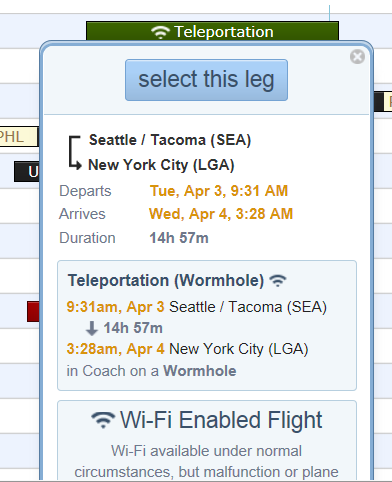Click the Wi-Fi icon on Teleportation bar
The width and height of the screenshot is (392, 482).
point(160,32)
